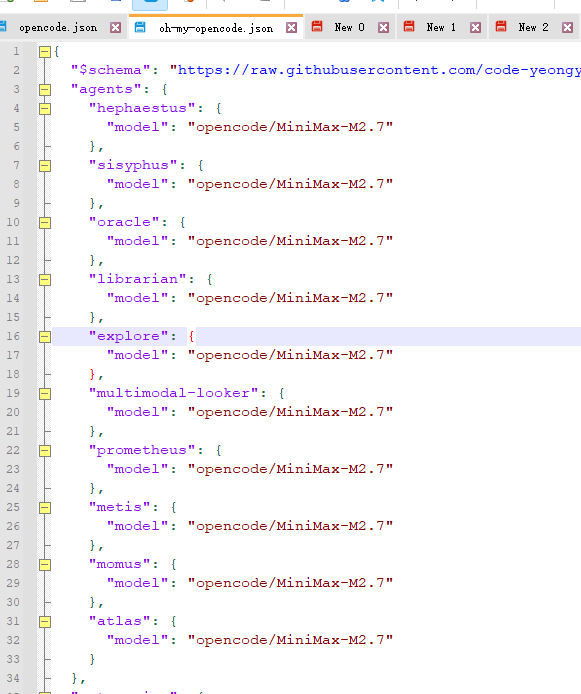
Task: Collapse the "agents" block fold marker
Action: 45,90
